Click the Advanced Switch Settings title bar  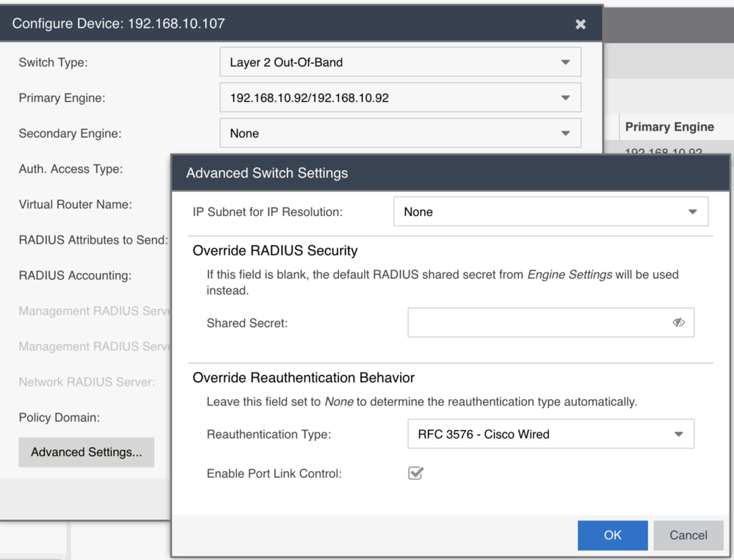451,172
